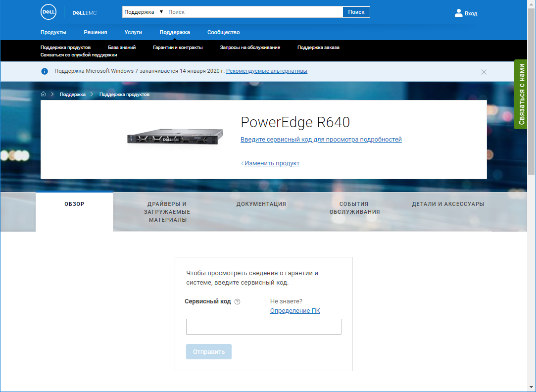Select База знаний submenu item

coord(122,48)
